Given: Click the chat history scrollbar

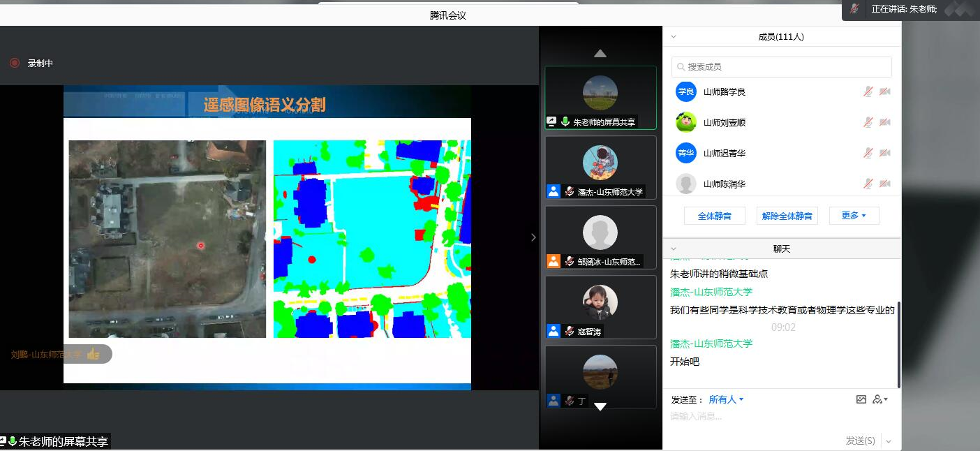Looking at the screenshot, I should [x=899, y=343].
